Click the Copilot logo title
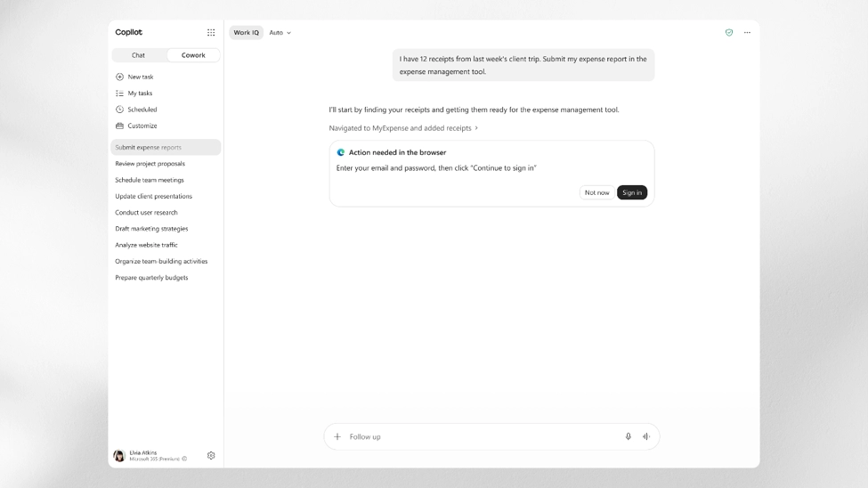This screenshot has width=868, height=488. pos(128,32)
